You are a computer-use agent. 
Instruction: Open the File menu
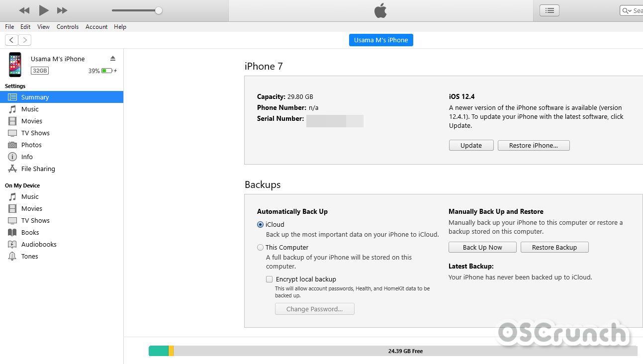9,27
